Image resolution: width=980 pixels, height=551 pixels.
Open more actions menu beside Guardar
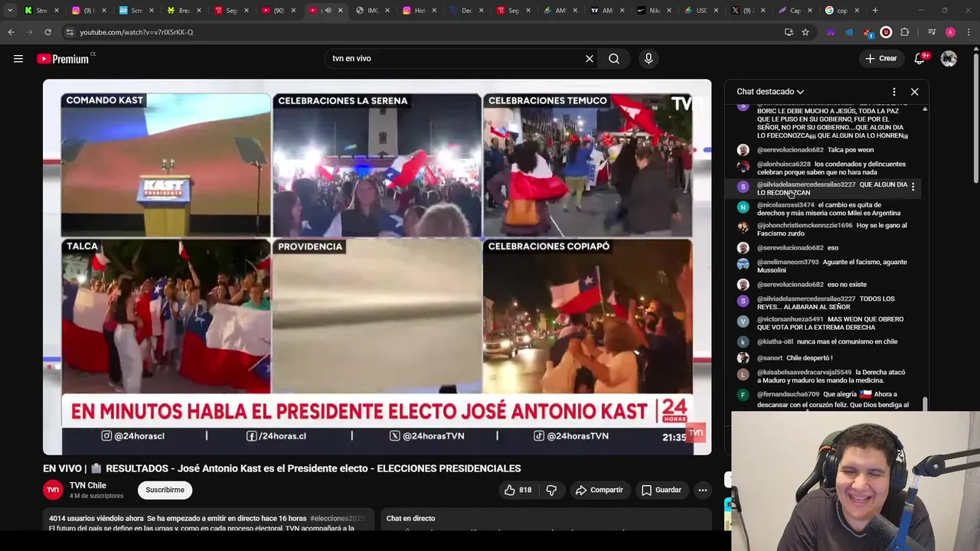702,490
